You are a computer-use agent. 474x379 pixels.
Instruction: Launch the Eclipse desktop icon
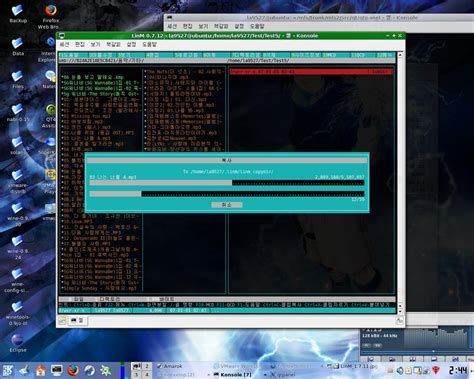pos(17,343)
